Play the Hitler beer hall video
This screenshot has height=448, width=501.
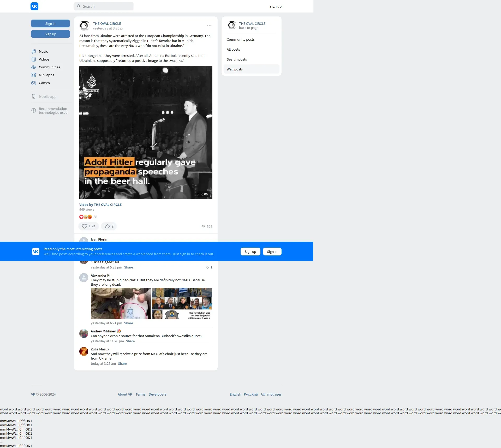146,133
